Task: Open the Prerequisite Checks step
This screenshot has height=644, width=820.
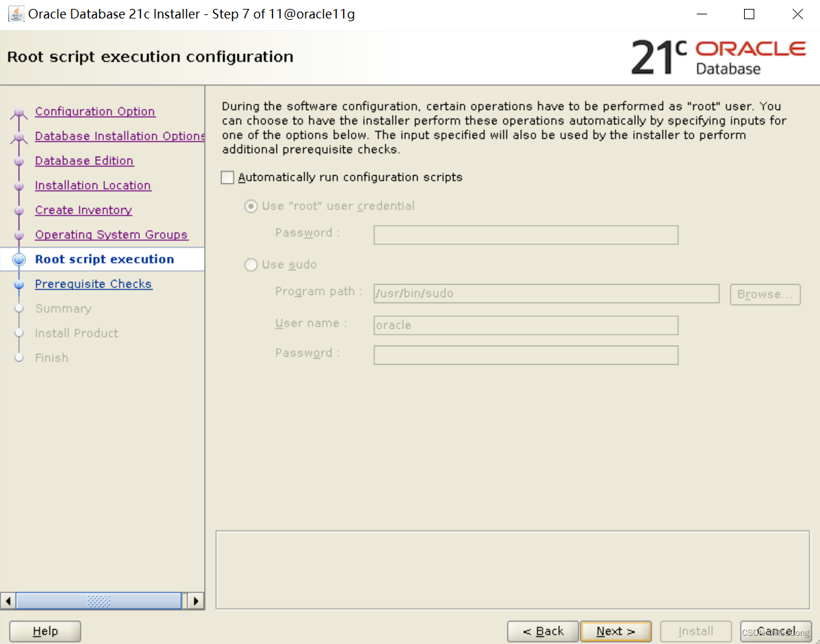Action: 94,284
